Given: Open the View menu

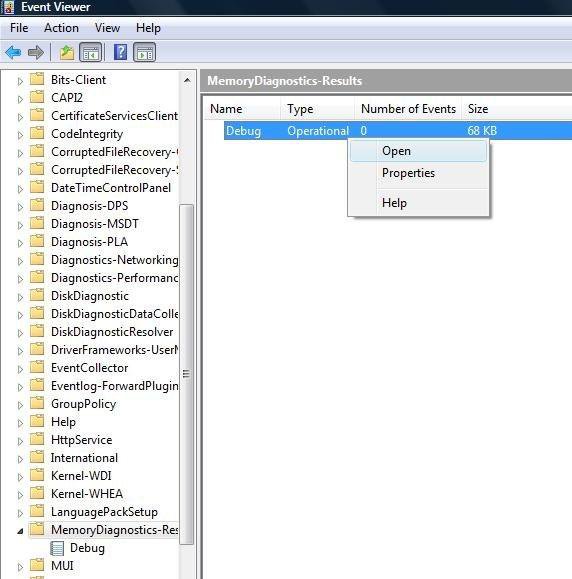Looking at the screenshot, I should click(x=107, y=28).
